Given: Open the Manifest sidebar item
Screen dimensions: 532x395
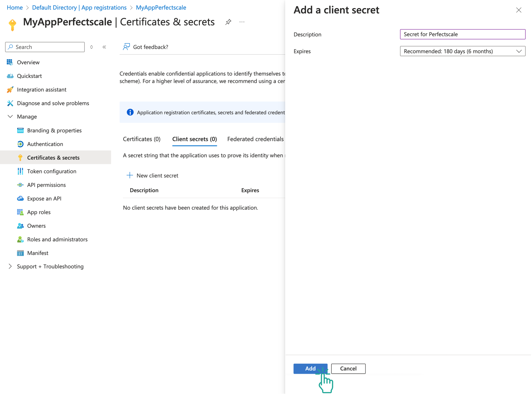Looking at the screenshot, I should pyautogui.click(x=38, y=253).
